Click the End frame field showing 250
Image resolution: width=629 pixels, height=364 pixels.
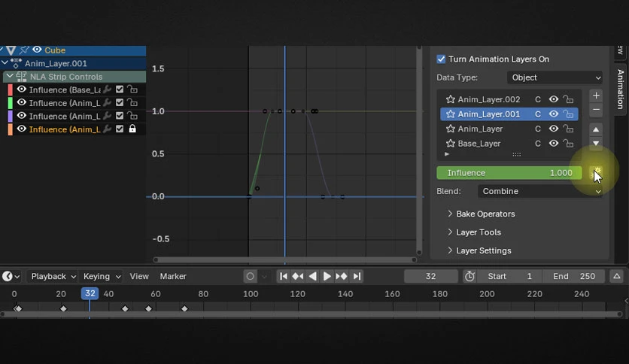[573, 276]
